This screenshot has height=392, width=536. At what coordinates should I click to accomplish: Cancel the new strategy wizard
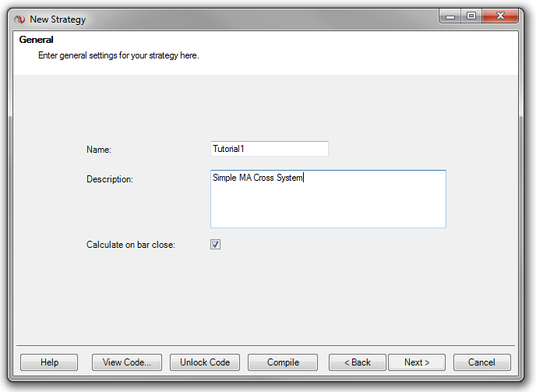(x=481, y=362)
